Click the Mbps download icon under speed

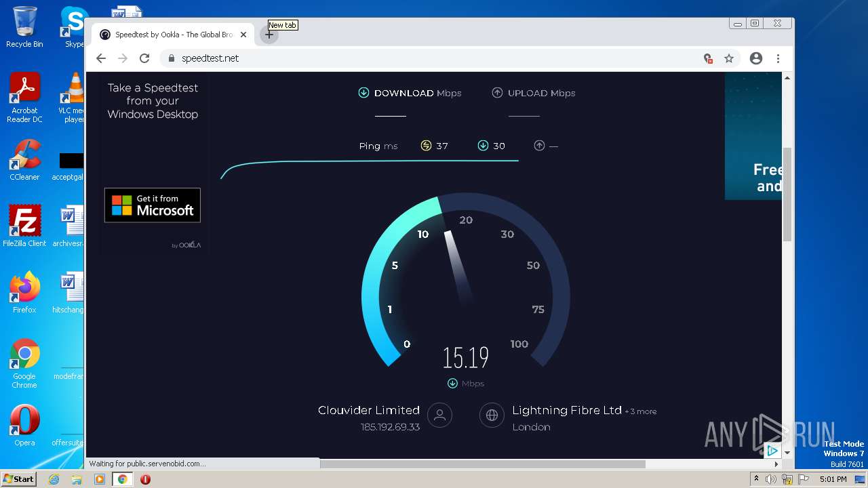452,384
